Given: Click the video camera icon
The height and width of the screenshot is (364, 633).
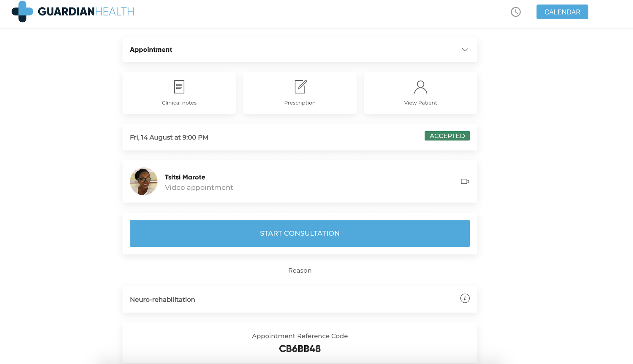Looking at the screenshot, I should click(x=465, y=181).
